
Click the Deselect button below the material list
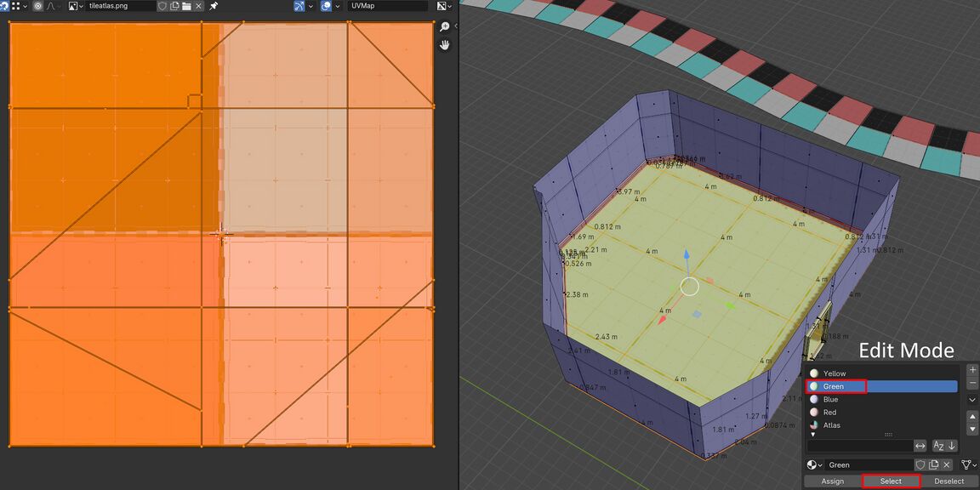click(949, 481)
